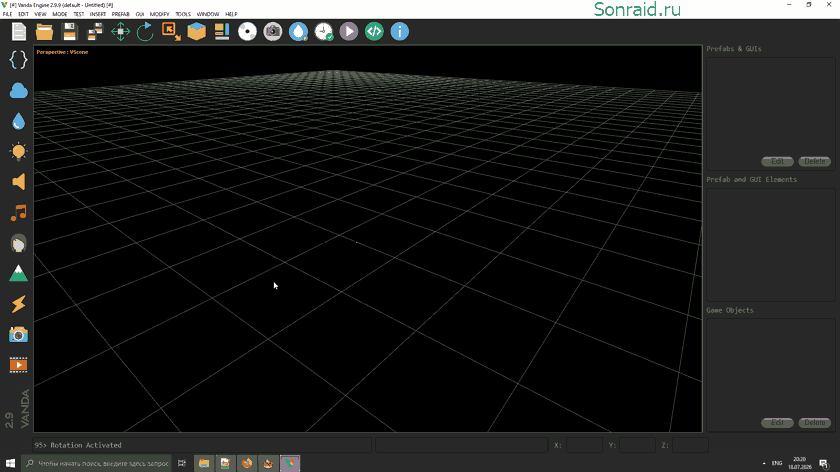The width and height of the screenshot is (840, 472).
Task: Open the GUI editor layout icon
Action: click(x=222, y=32)
